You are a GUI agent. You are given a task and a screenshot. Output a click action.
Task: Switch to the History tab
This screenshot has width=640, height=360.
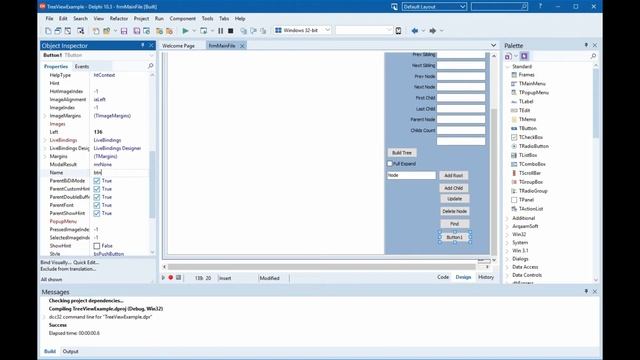(486, 277)
